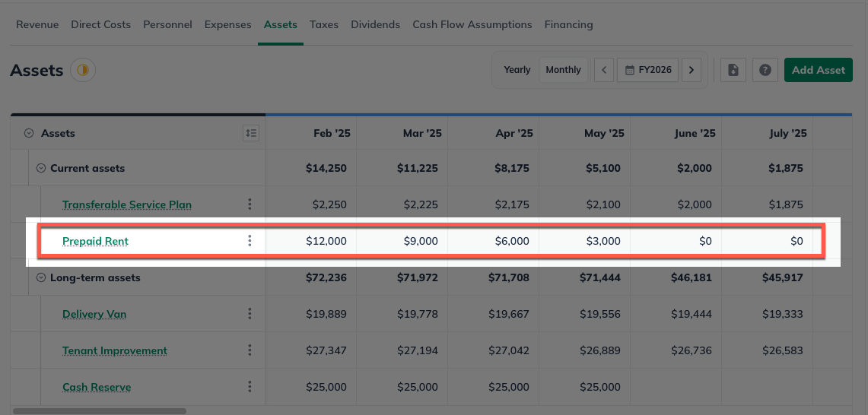Click the Add Asset button
This screenshot has width=868, height=415.
818,70
